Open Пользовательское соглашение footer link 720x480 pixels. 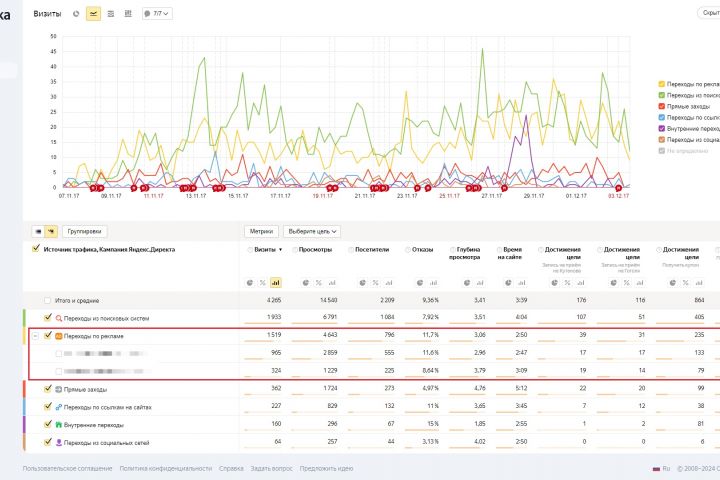tap(68, 469)
